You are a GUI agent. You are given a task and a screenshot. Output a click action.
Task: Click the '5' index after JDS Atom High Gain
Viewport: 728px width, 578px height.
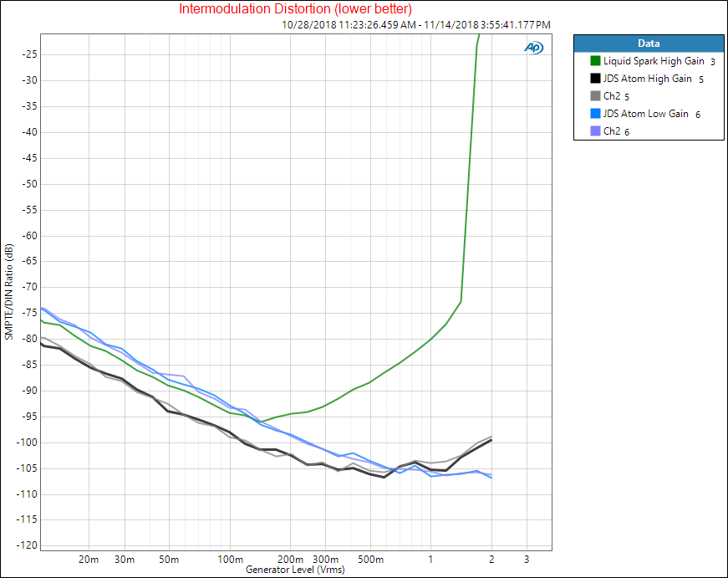[x=701, y=79]
